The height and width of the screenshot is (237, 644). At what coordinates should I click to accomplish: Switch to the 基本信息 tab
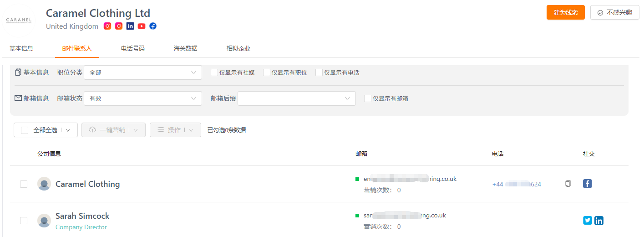coord(21,48)
